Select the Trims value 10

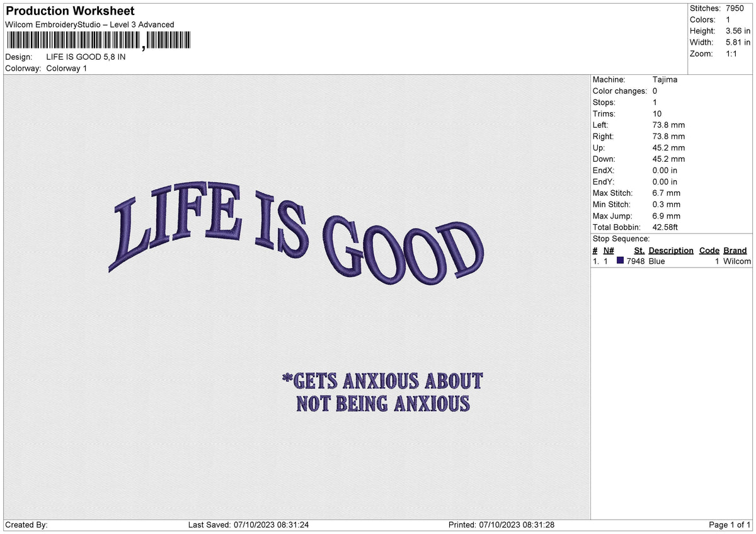point(658,114)
